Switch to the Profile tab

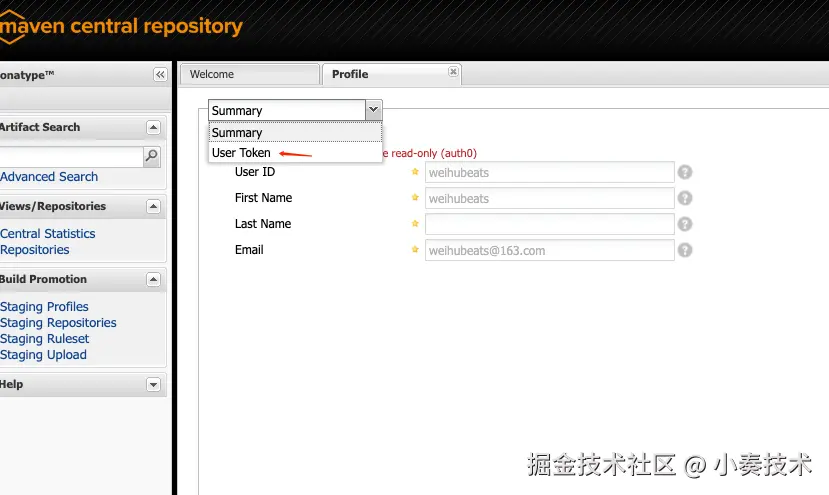(391, 74)
